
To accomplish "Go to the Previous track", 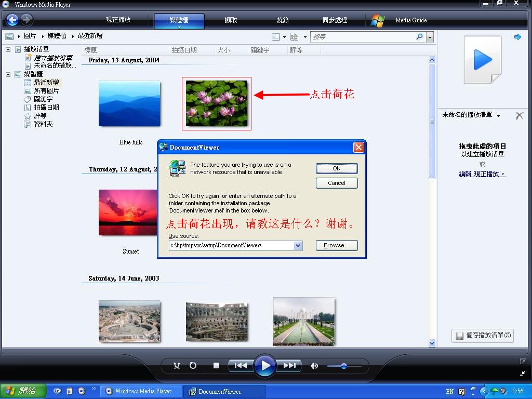I will [241, 366].
